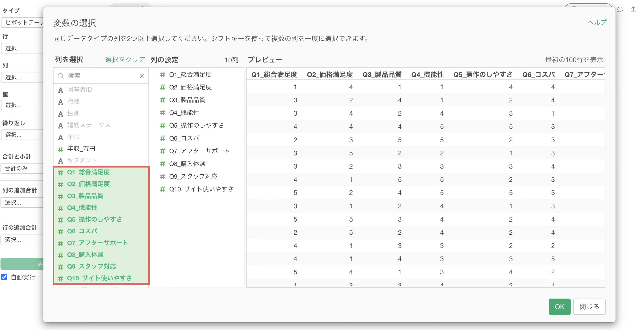Clear the column search with the X icon
644x330 pixels.
[x=142, y=76]
